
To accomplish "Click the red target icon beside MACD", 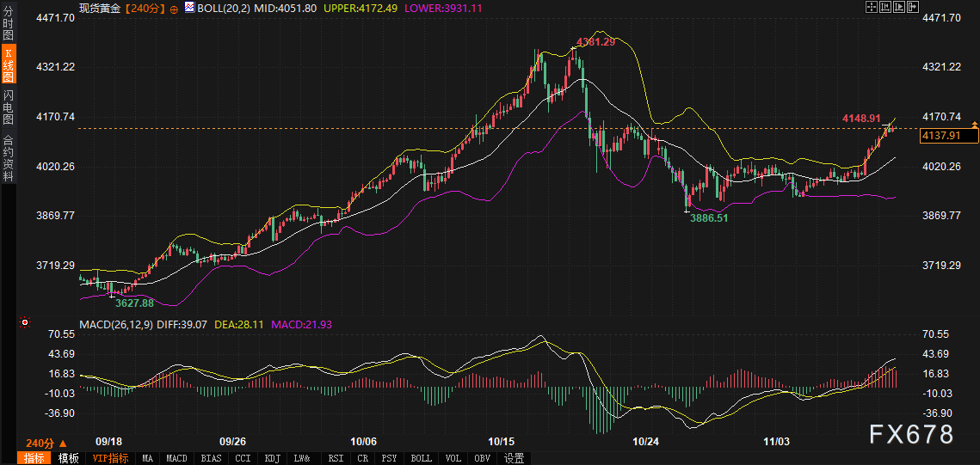I will (x=26, y=324).
